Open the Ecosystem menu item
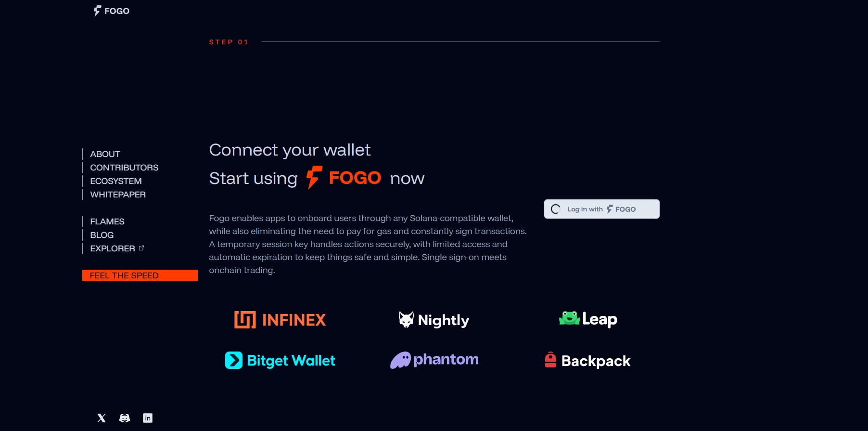 pyautogui.click(x=116, y=181)
